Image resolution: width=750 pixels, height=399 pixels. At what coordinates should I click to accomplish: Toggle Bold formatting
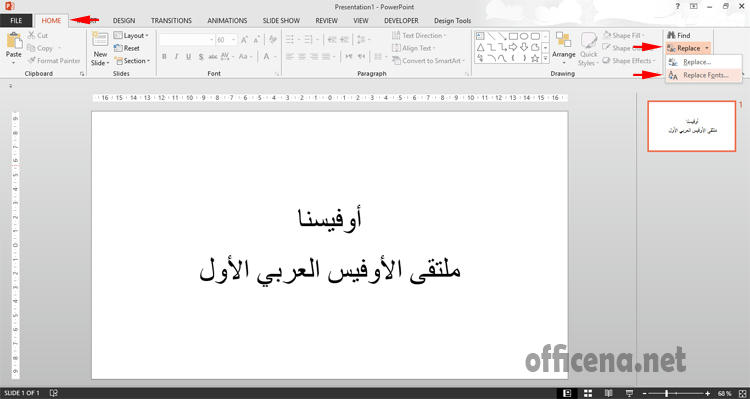click(164, 56)
